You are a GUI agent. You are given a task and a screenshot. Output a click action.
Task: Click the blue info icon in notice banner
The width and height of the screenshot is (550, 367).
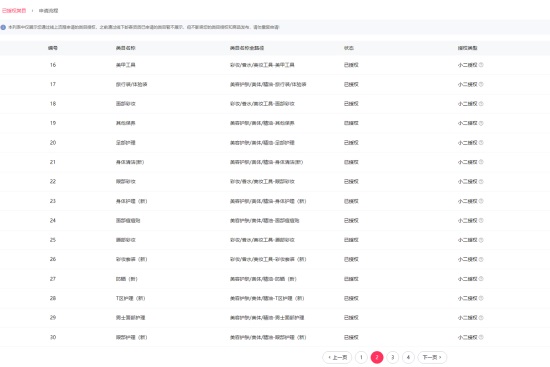tap(3, 27)
